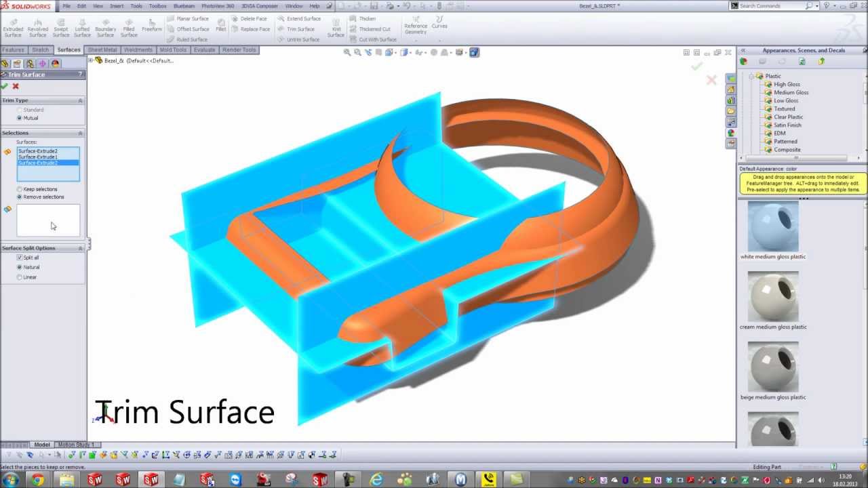Click the Untrim Surface button

(298, 39)
